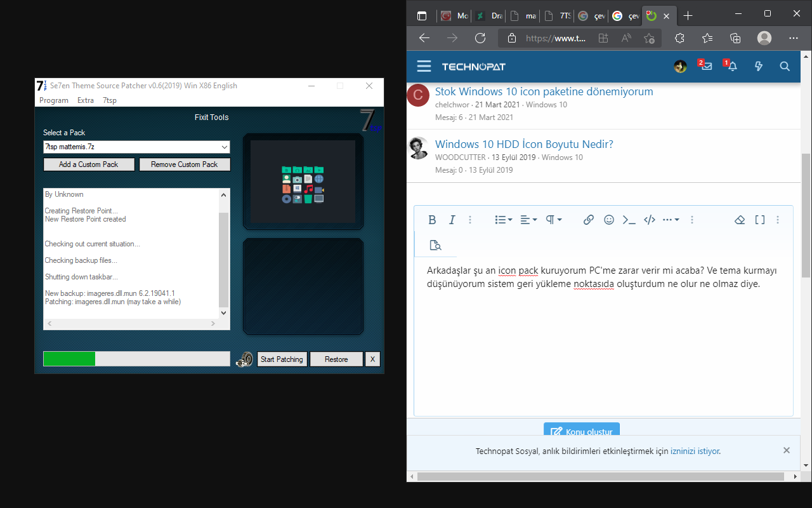This screenshot has width=812, height=508.
Task: Toggle bold formatting in the editor
Action: (x=432, y=220)
